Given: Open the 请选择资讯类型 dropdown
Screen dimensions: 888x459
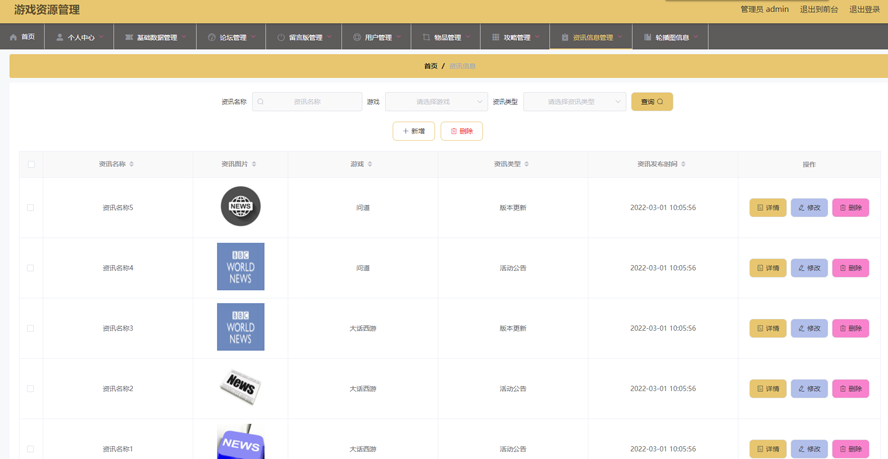Looking at the screenshot, I should pos(574,102).
